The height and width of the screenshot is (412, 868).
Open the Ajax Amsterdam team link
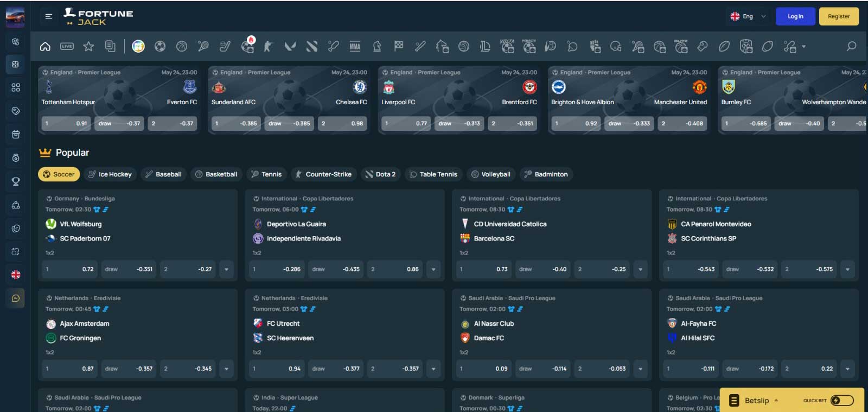85,324
